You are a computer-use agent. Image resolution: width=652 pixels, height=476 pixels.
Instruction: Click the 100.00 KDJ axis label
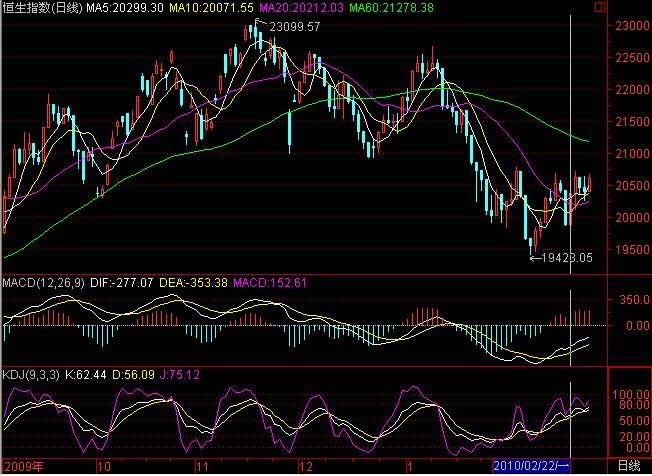click(x=631, y=394)
